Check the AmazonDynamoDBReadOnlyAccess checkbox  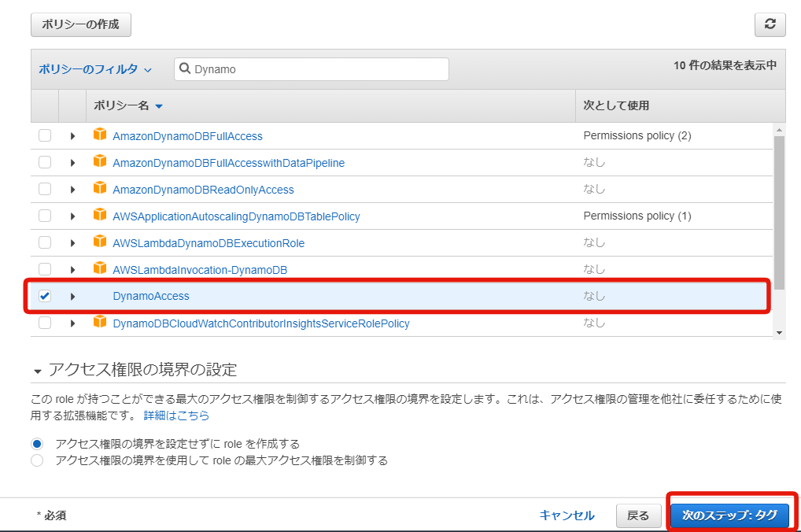point(45,189)
